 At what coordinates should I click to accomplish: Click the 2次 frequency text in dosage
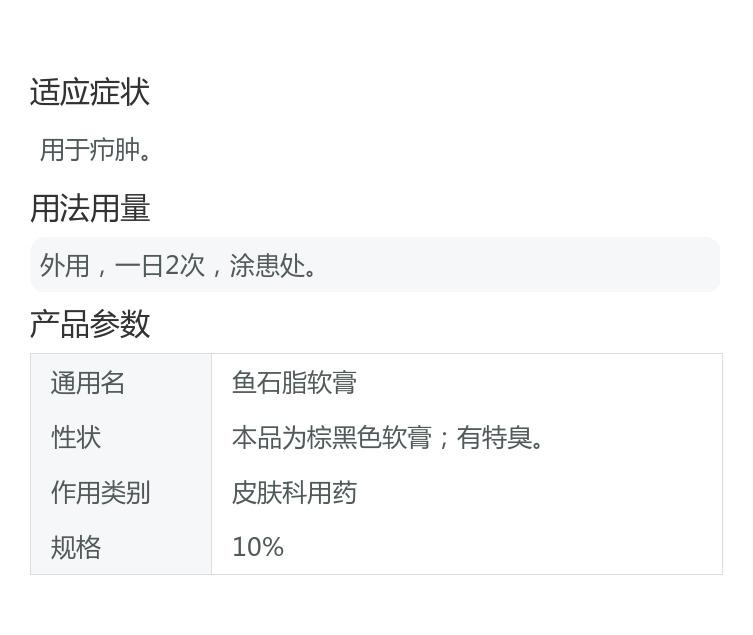185,265
